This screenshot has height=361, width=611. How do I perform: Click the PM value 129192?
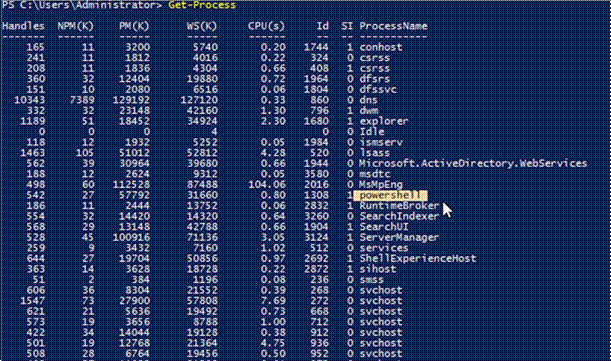click(x=131, y=100)
